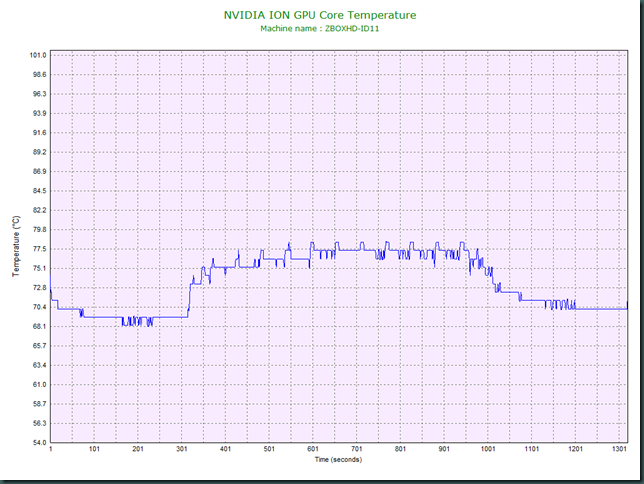
Task: Click the 58.7 y-axis value
Action: [39, 404]
